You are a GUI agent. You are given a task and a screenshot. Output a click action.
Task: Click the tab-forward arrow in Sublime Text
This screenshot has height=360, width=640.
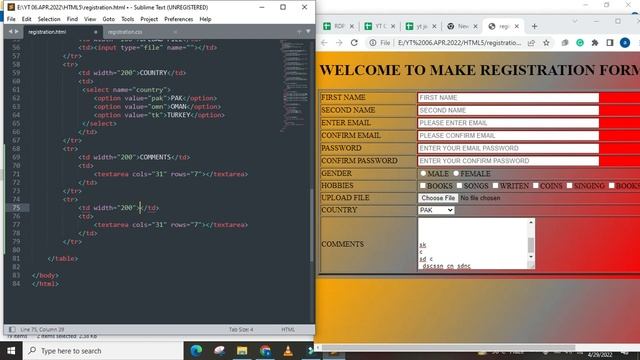pyautogui.click(x=17, y=31)
